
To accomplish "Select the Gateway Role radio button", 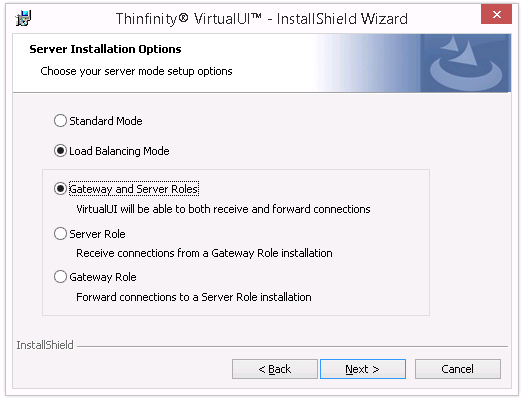I will point(60,277).
